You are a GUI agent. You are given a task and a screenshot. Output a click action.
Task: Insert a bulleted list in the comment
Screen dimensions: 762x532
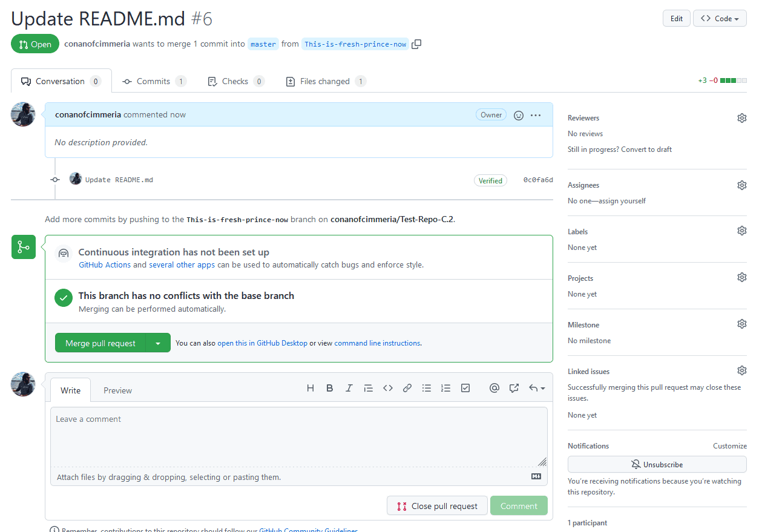point(427,388)
